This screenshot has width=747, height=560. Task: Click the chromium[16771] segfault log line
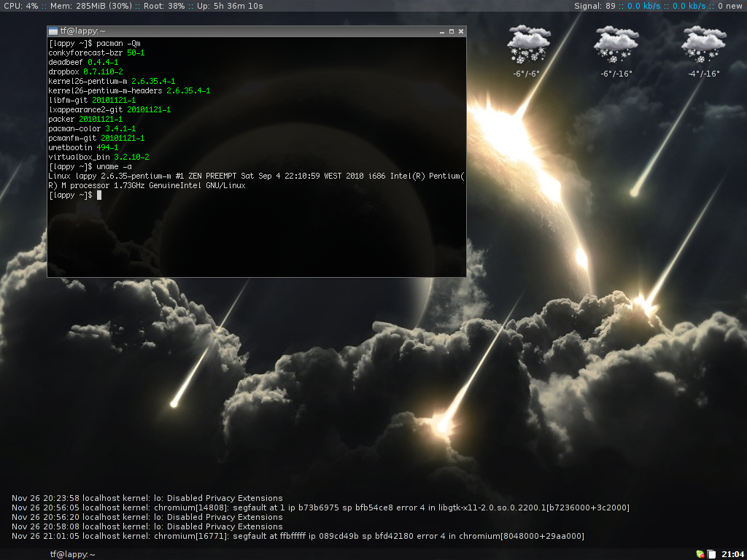[298, 536]
